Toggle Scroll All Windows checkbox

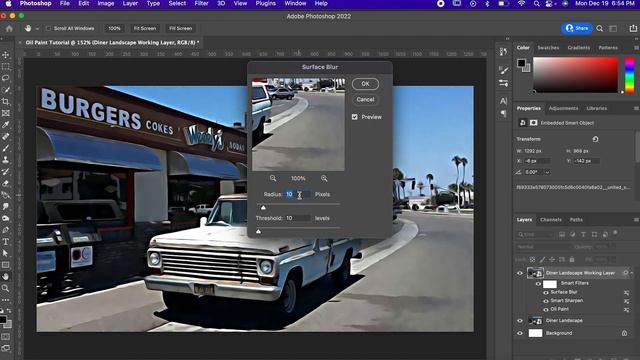click(49, 29)
